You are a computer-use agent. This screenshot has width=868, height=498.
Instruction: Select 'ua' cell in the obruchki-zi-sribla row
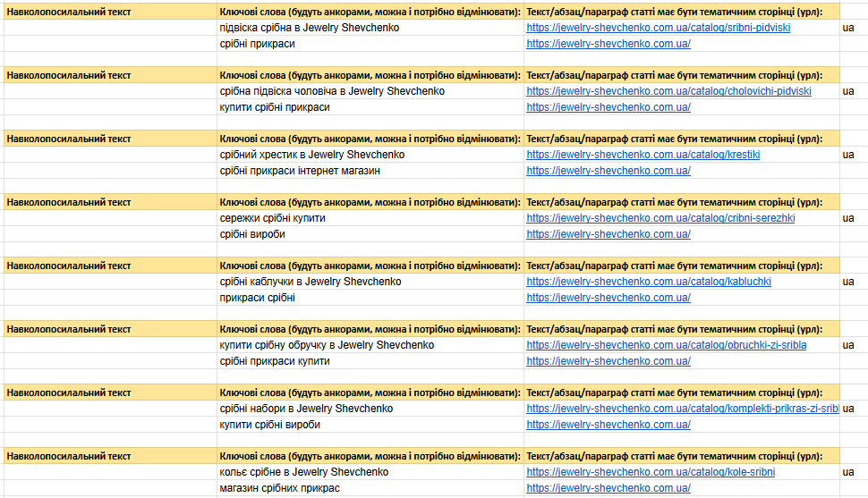[854, 345]
